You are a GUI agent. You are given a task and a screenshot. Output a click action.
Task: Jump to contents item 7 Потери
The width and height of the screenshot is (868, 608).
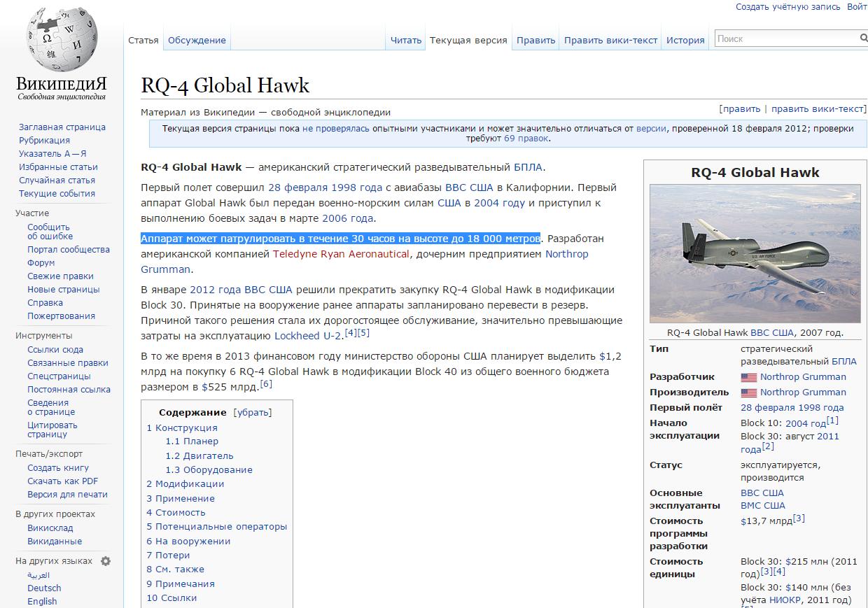click(169, 556)
